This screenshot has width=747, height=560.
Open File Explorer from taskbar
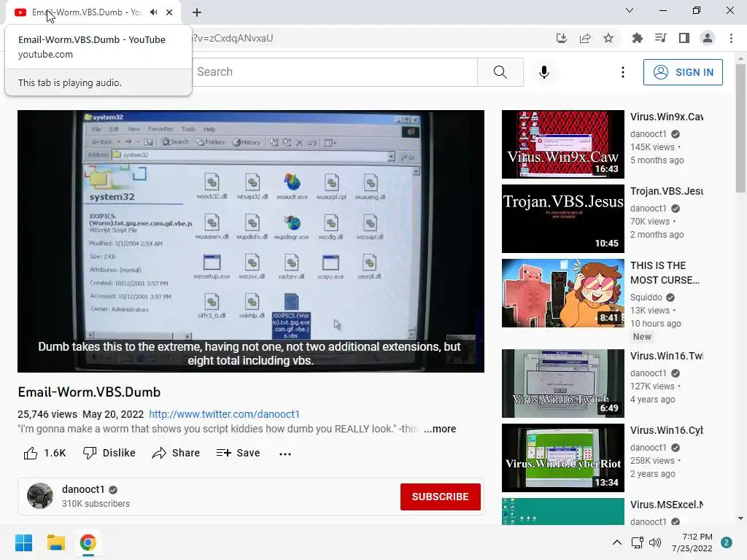pyautogui.click(x=55, y=542)
